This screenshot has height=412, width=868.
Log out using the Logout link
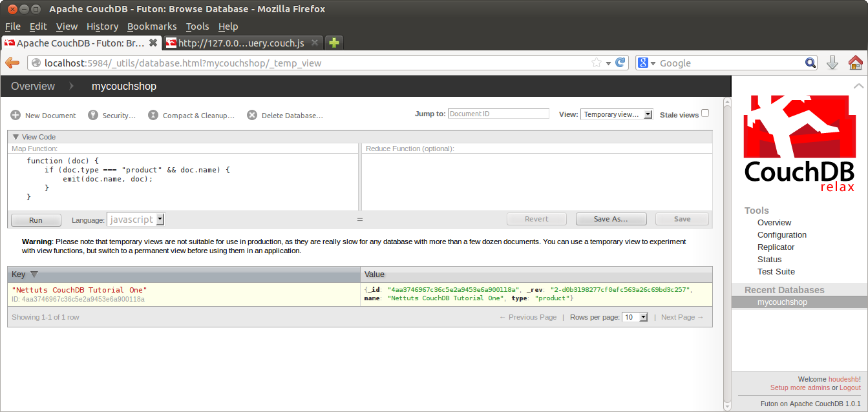pyautogui.click(x=850, y=387)
